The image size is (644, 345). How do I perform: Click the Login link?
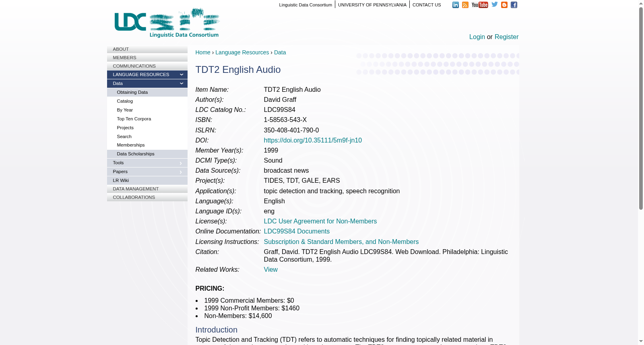477,37
